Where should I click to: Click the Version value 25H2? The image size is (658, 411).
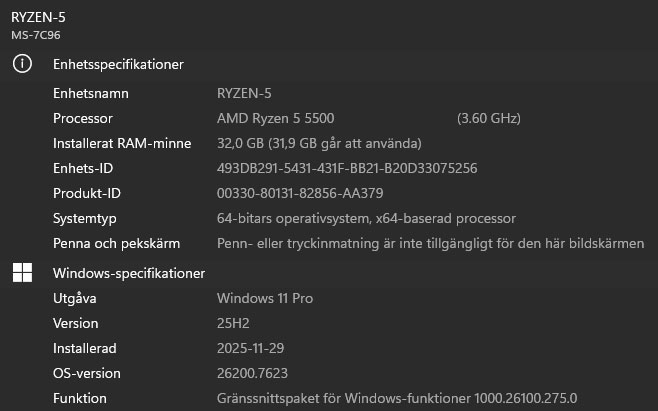(234, 324)
